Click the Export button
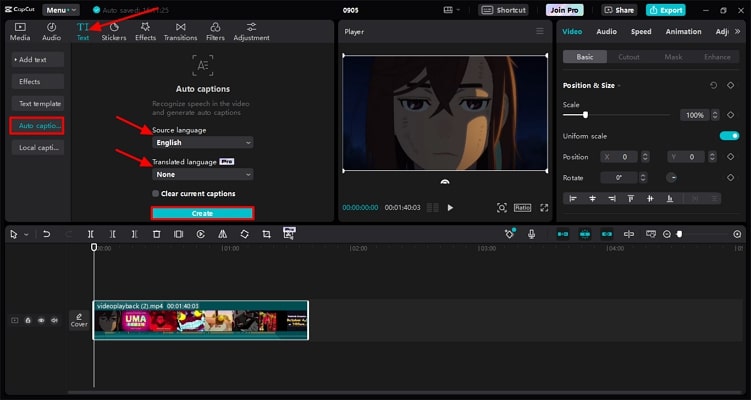 coord(666,9)
